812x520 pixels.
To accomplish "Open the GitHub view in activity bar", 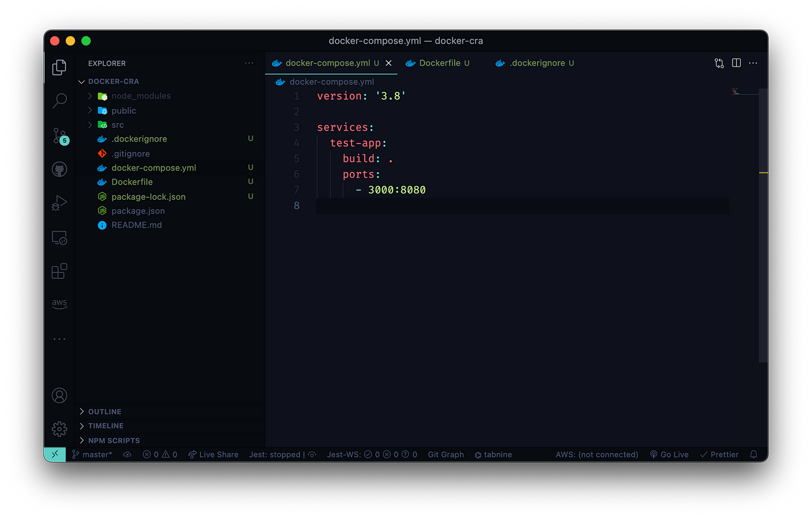I will 59,169.
